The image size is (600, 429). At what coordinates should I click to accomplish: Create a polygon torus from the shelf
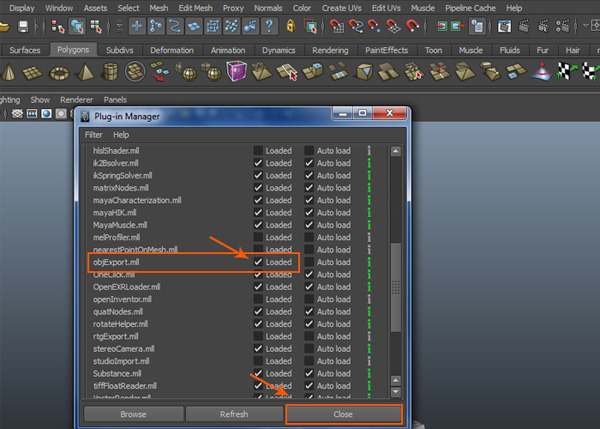click(x=59, y=72)
